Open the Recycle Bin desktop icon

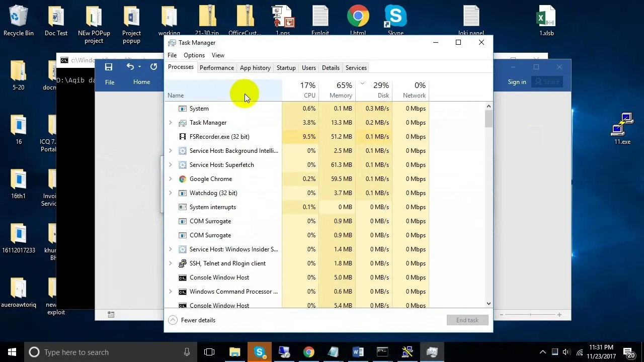coord(18,21)
